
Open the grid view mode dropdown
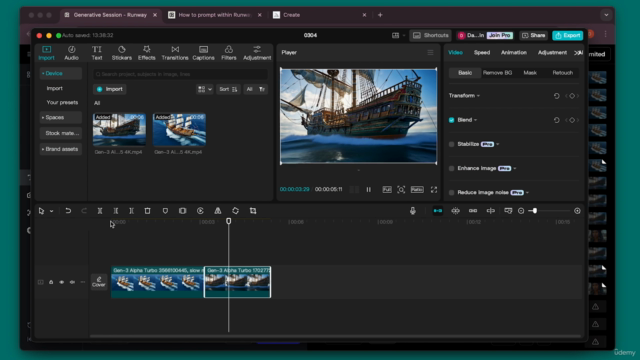pos(204,89)
